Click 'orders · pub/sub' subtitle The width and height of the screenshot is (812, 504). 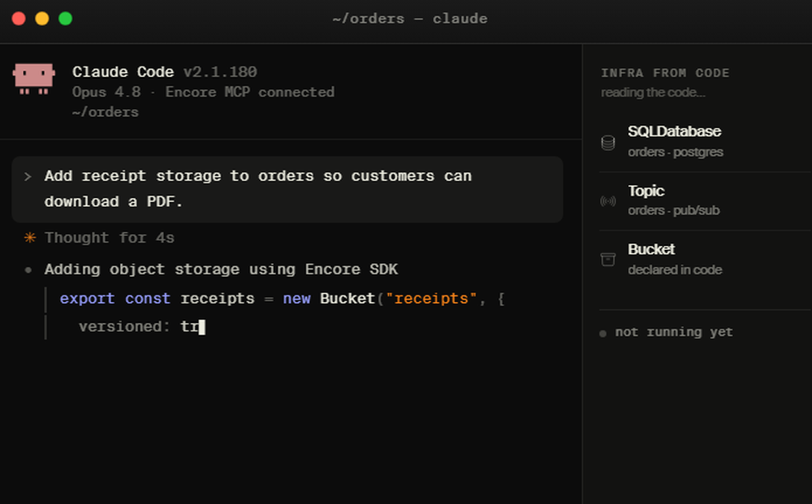pyautogui.click(x=674, y=210)
